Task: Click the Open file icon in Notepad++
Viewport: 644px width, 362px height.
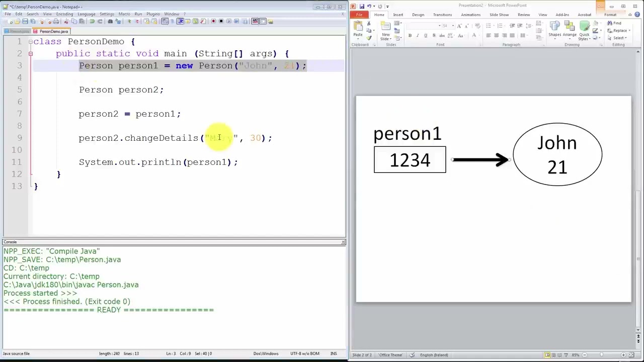Action: (17, 21)
